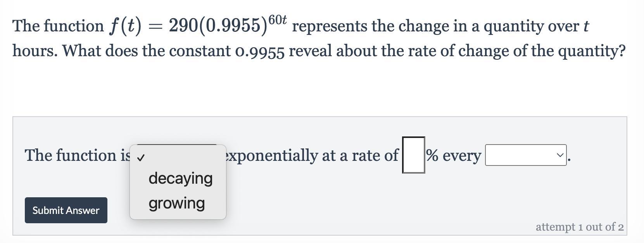Click the phrase "represents the change in a quantity"
Screen dimensions: 644x243
tap(403, 26)
